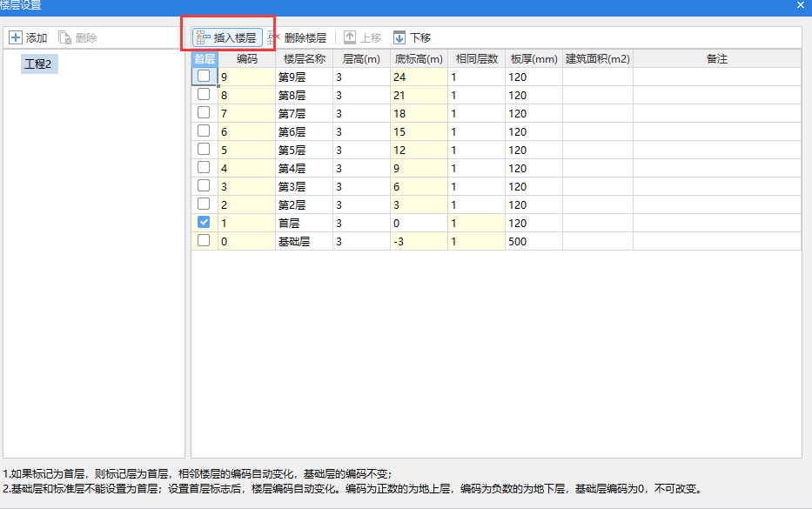Close the floor settings dialog

tap(800, 6)
